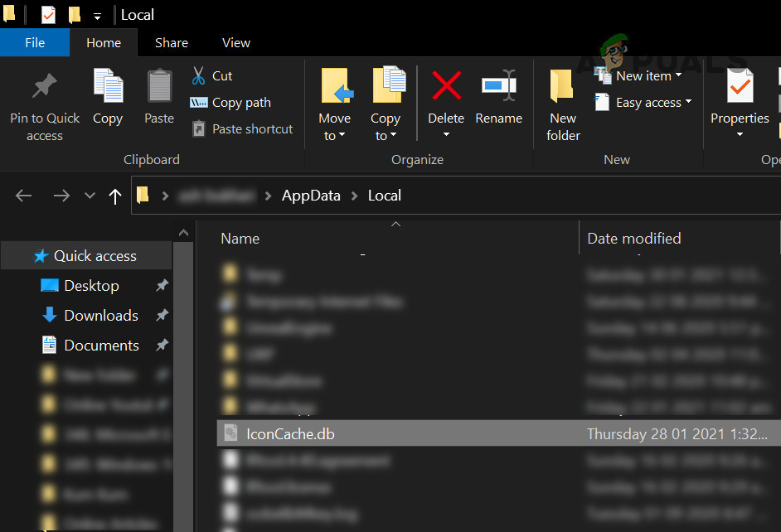This screenshot has width=781, height=532.
Task: Click the navigation pane scroll up arrow
Action: (x=183, y=232)
